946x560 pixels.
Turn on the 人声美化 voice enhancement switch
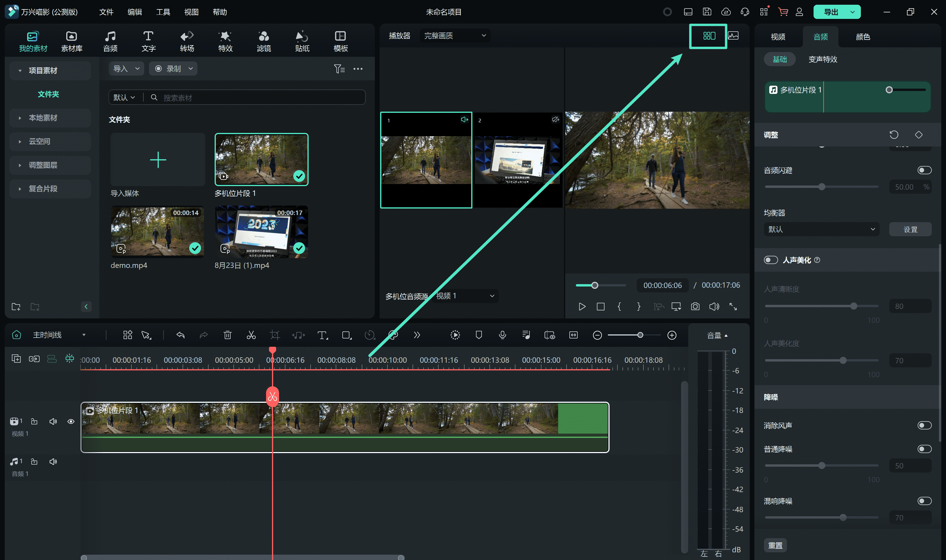(771, 260)
